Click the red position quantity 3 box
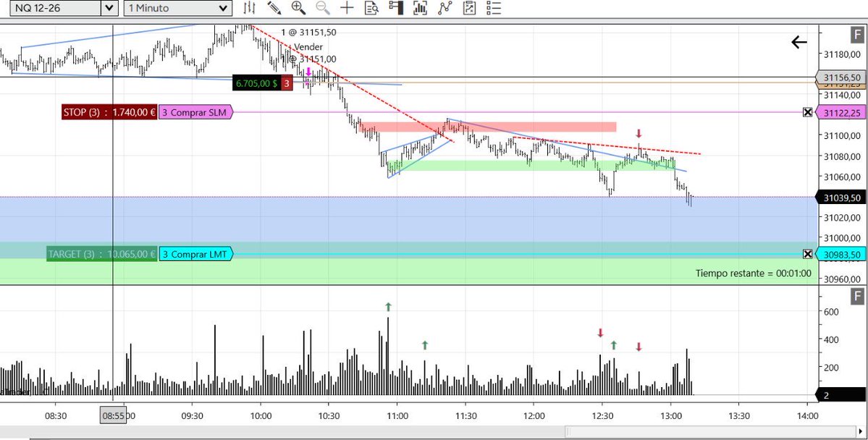Viewport: 868px width, 440px height. pos(287,83)
